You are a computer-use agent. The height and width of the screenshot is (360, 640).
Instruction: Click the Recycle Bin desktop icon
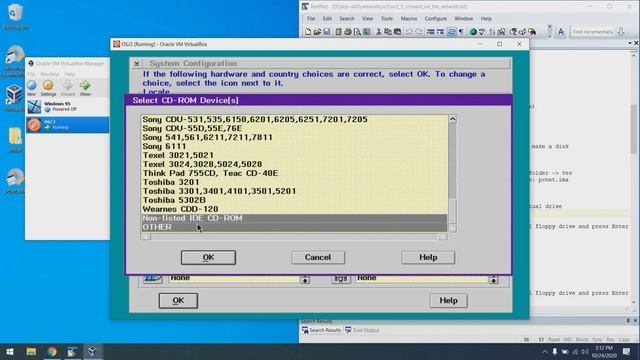[16, 16]
